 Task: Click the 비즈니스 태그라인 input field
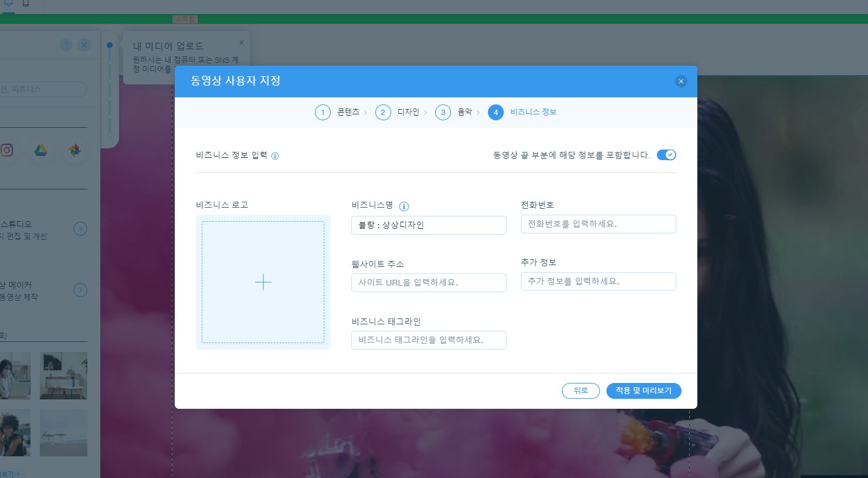(429, 340)
